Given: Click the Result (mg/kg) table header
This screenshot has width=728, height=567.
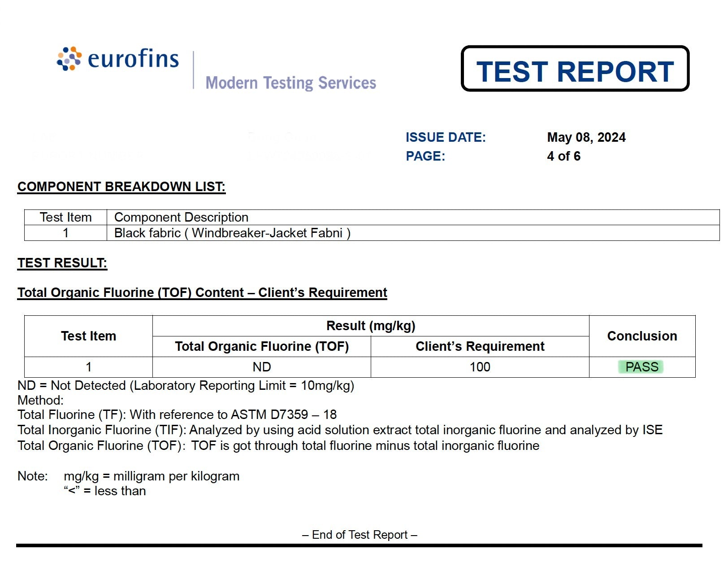Looking at the screenshot, I should point(370,326).
